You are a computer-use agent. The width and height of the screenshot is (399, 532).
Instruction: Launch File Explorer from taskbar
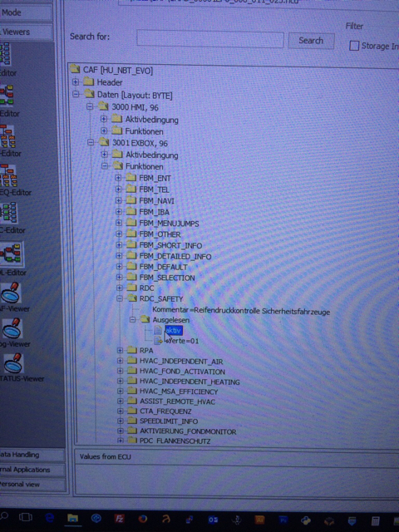(x=72, y=518)
